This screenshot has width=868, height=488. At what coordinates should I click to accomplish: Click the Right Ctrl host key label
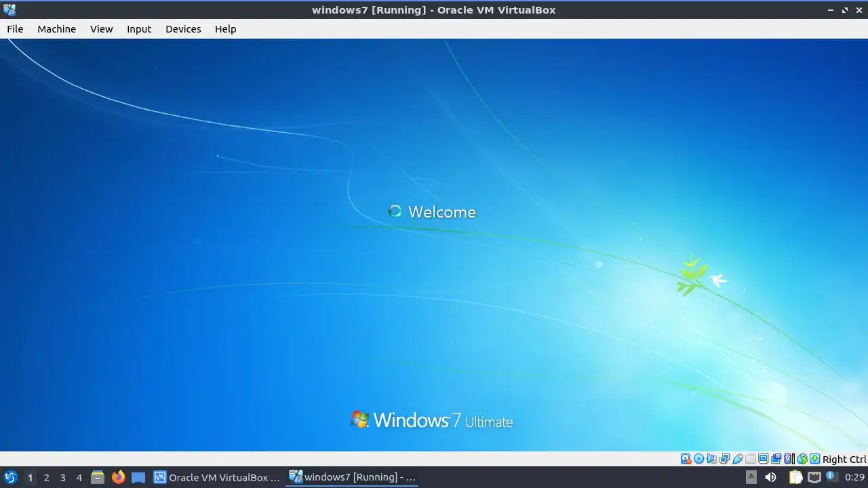coord(844,459)
